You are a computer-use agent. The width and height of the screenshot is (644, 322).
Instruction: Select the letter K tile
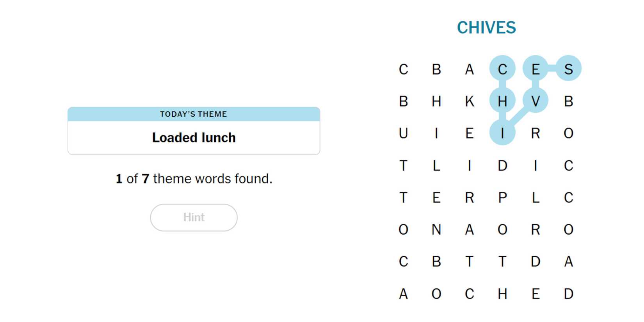tap(469, 101)
